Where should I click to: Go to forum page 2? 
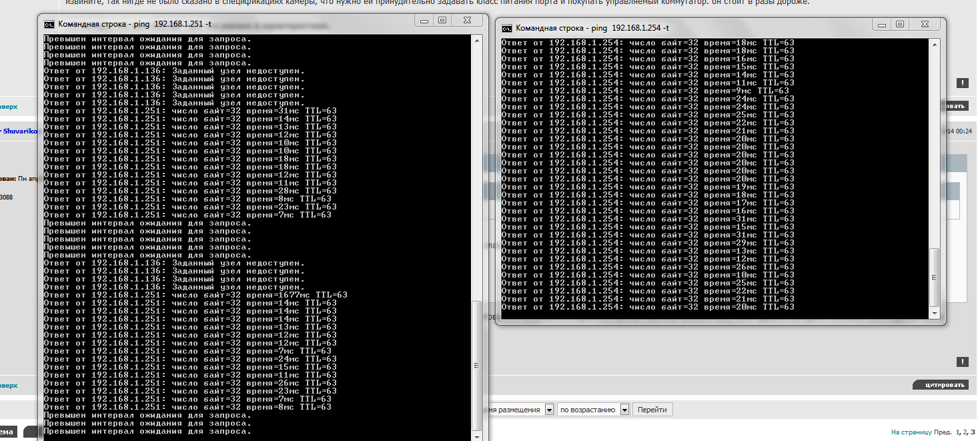[x=965, y=432]
